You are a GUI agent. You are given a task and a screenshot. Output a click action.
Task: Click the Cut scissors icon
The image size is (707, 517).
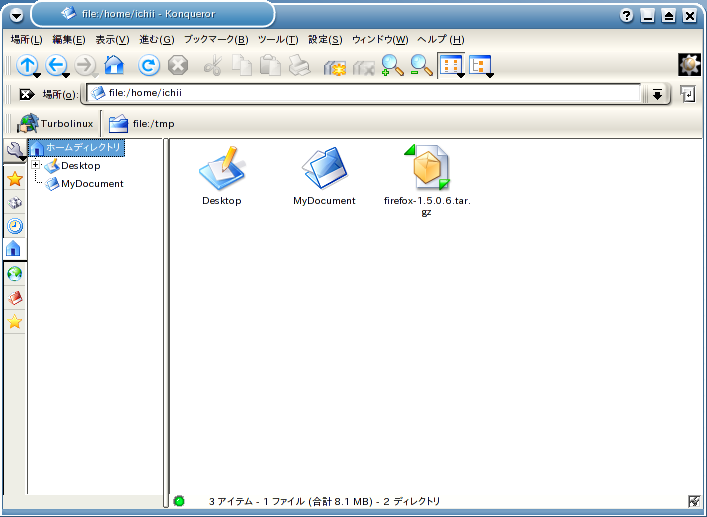coord(212,65)
